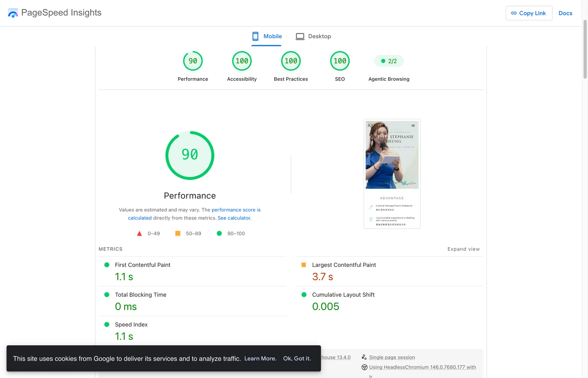Click Speed Index metric label

click(131, 324)
